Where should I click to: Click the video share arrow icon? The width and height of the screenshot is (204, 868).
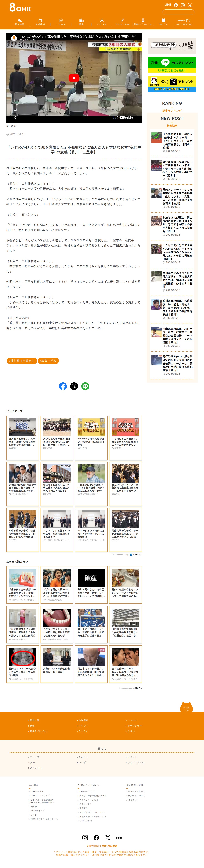tap(15, 117)
